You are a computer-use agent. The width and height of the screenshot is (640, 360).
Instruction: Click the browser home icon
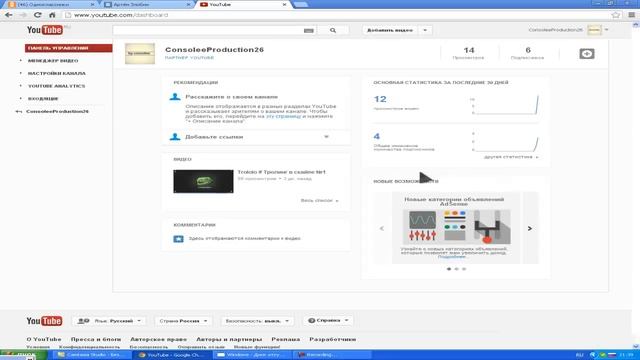point(52,15)
